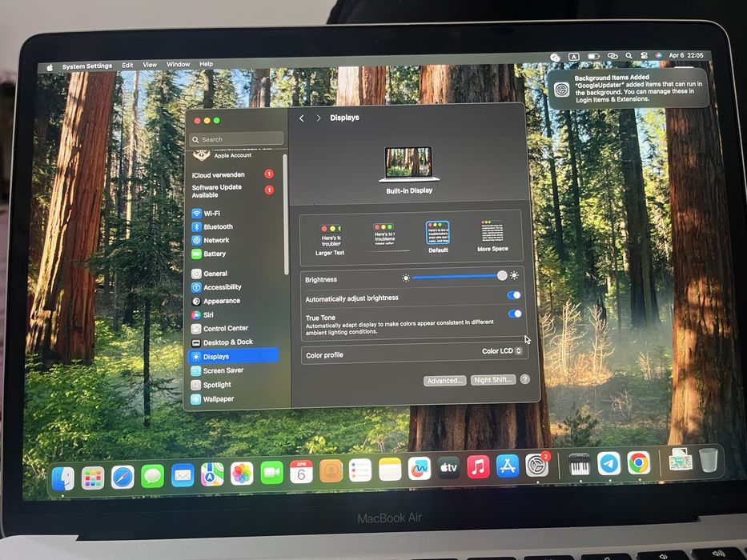Open iCloud verwenden sidebar item

pyautogui.click(x=232, y=174)
